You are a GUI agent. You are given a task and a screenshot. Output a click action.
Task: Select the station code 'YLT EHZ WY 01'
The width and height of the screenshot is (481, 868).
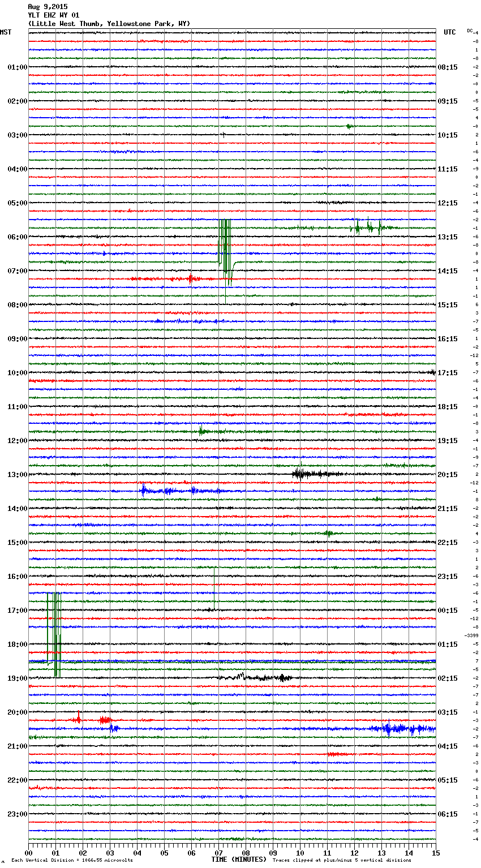[54, 15]
